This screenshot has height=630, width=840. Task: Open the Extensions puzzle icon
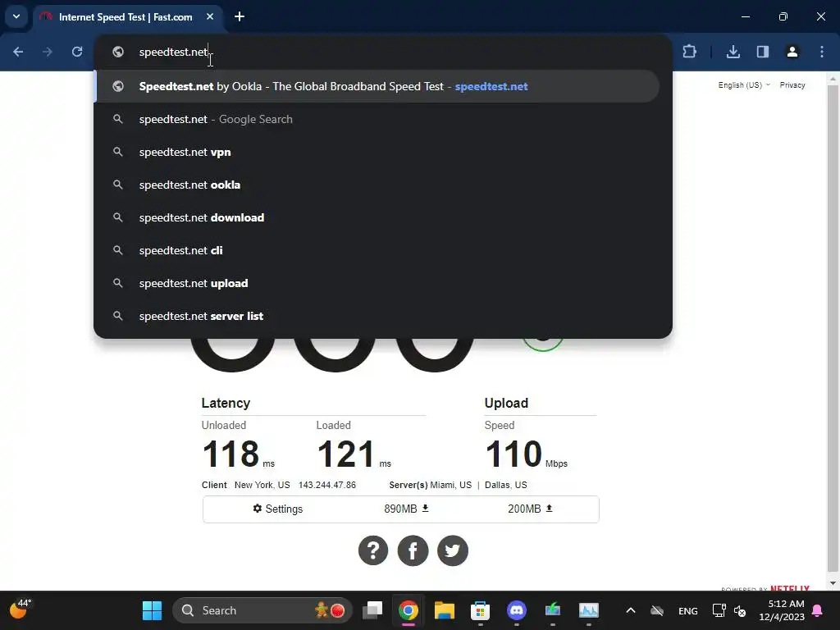(x=689, y=52)
